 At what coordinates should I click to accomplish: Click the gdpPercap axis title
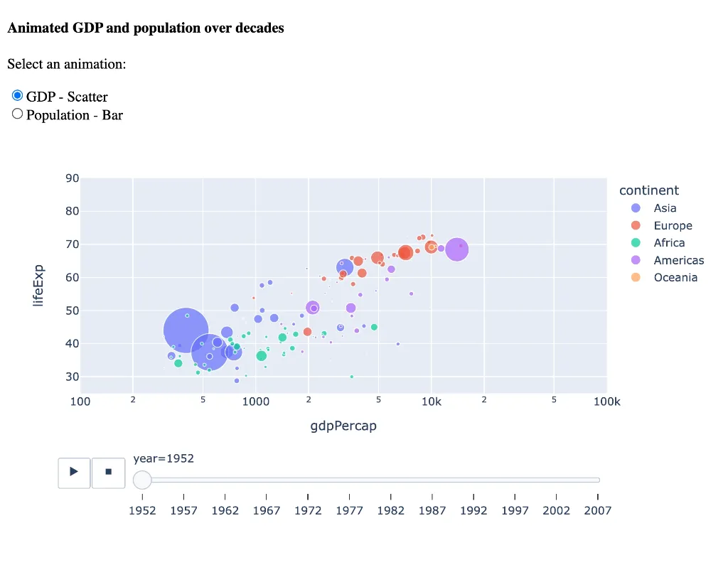pyautogui.click(x=343, y=426)
